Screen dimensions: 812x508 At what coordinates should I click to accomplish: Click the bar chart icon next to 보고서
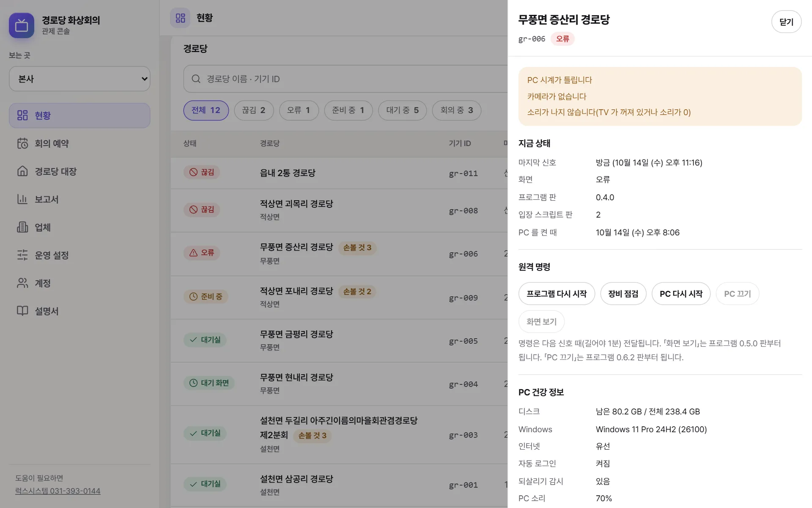[22, 199]
